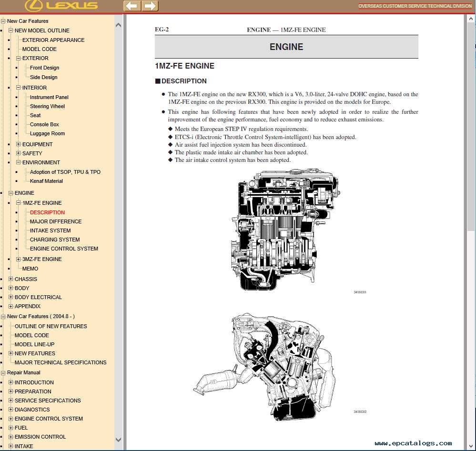This screenshot has width=476, height=451.
Task: Collapse the ENVIRONMENT tree node
Action: point(18,163)
